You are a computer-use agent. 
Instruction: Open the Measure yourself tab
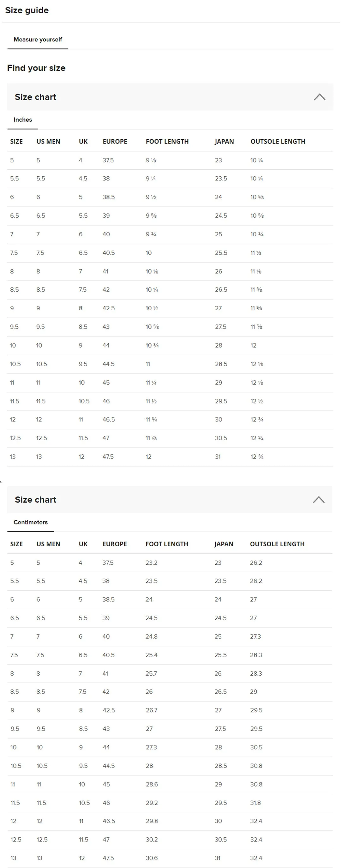pyautogui.click(x=38, y=40)
